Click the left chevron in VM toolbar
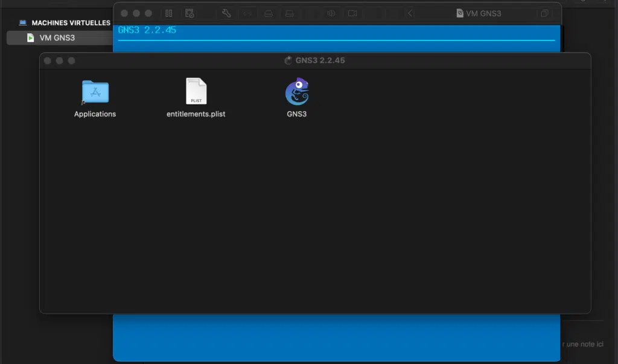 click(x=410, y=13)
